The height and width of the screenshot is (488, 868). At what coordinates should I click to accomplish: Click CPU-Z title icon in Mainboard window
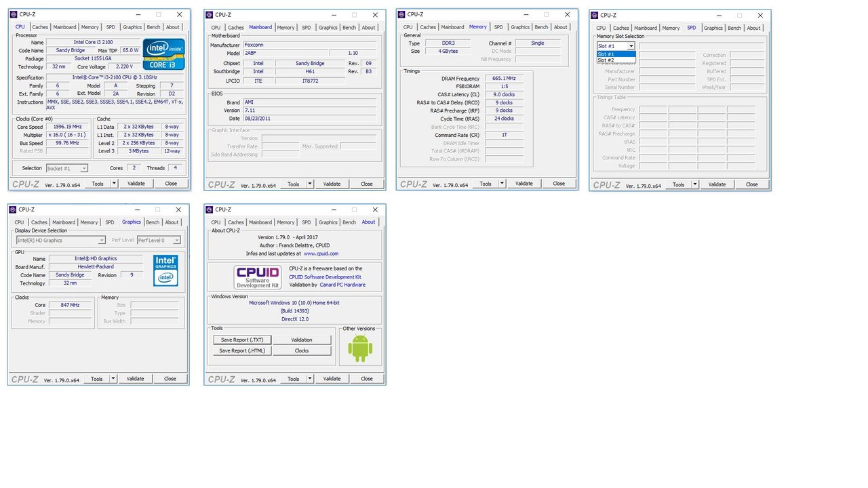tap(210, 14)
